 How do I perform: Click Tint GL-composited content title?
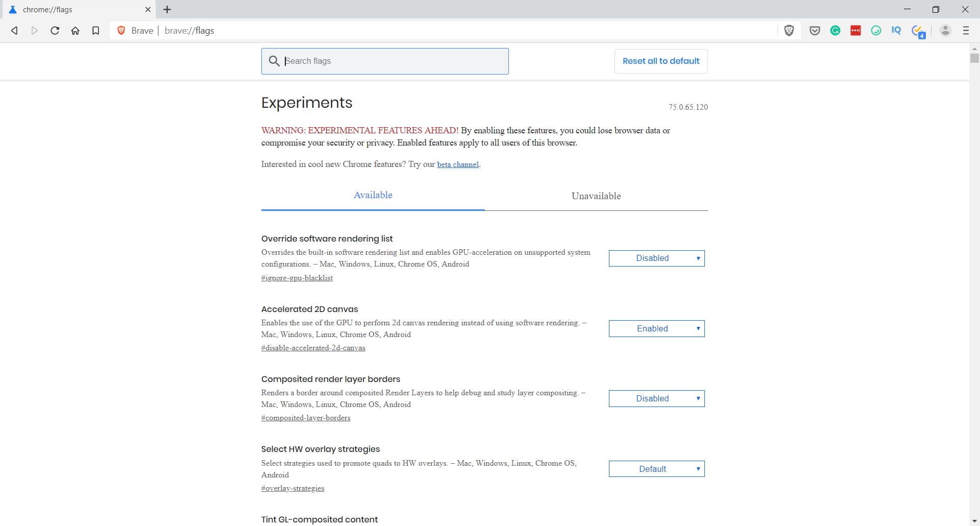coord(320,519)
